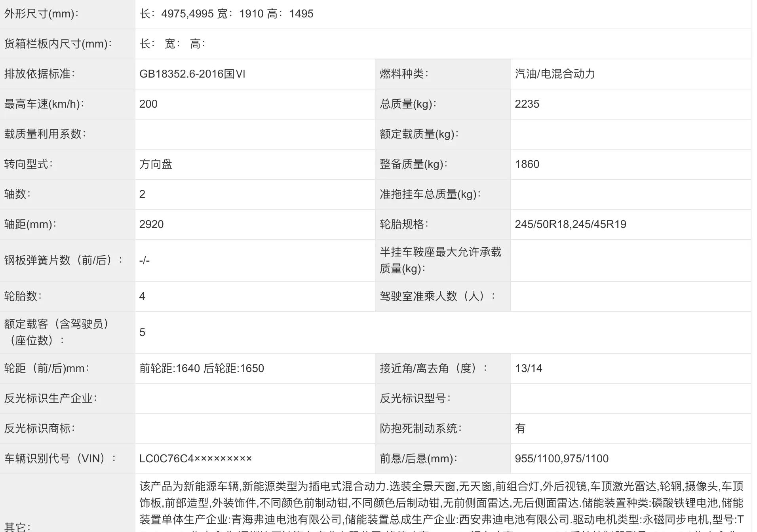Select the 汽油/电混合动力 fuel value
757x532 pixels.
[x=555, y=74]
